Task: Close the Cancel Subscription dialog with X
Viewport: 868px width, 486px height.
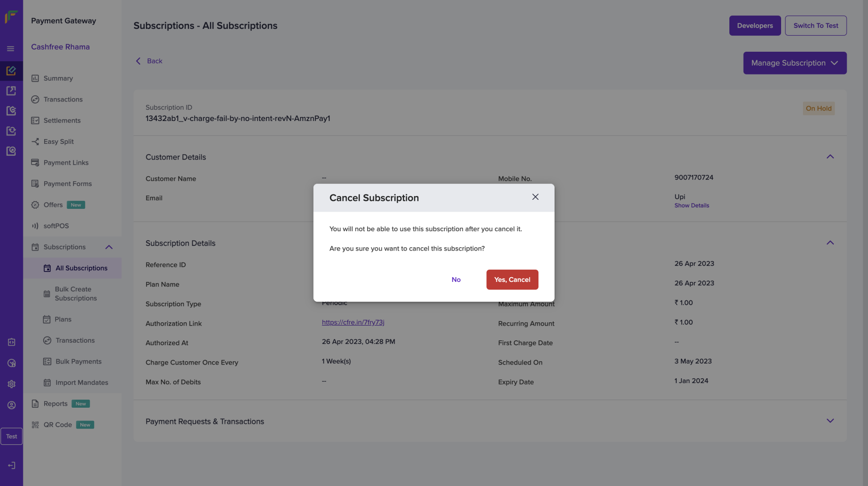Action: (535, 196)
